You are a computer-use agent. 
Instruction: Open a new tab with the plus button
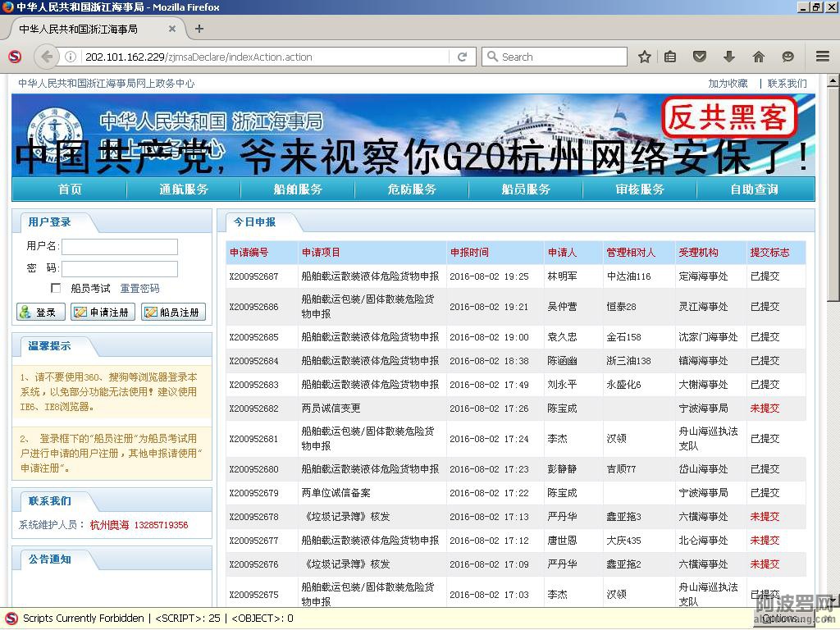click(x=199, y=29)
